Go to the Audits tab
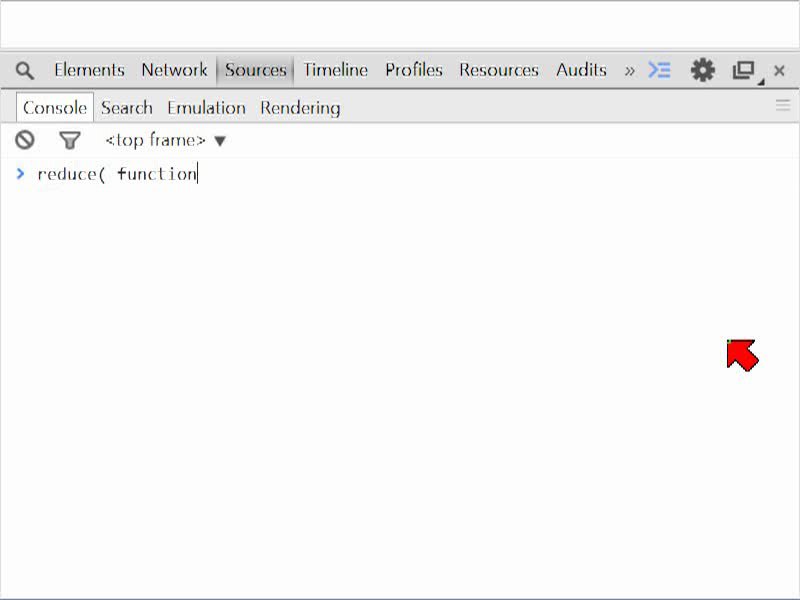Image resolution: width=800 pixels, height=600 pixels. [581, 70]
